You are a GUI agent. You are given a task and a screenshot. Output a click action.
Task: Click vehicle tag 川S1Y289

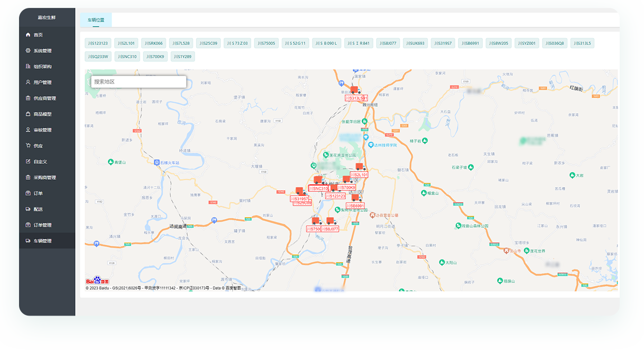point(182,57)
